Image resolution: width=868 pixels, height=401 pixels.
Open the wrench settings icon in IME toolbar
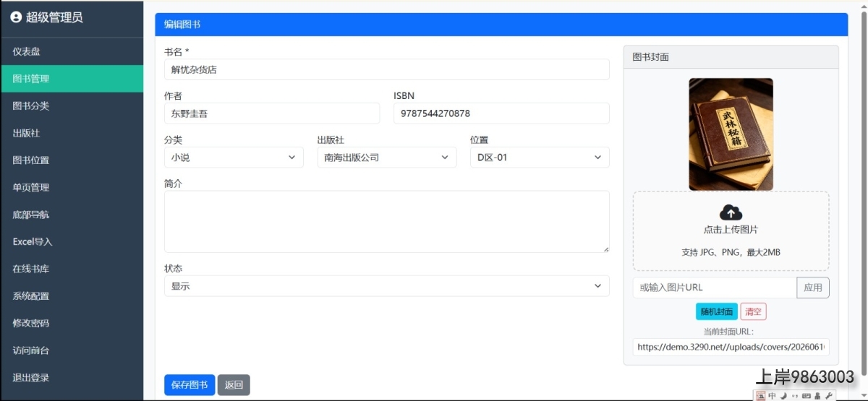829,396
